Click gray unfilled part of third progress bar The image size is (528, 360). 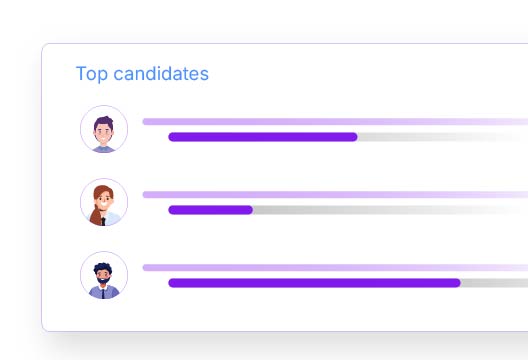[x=494, y=283]
